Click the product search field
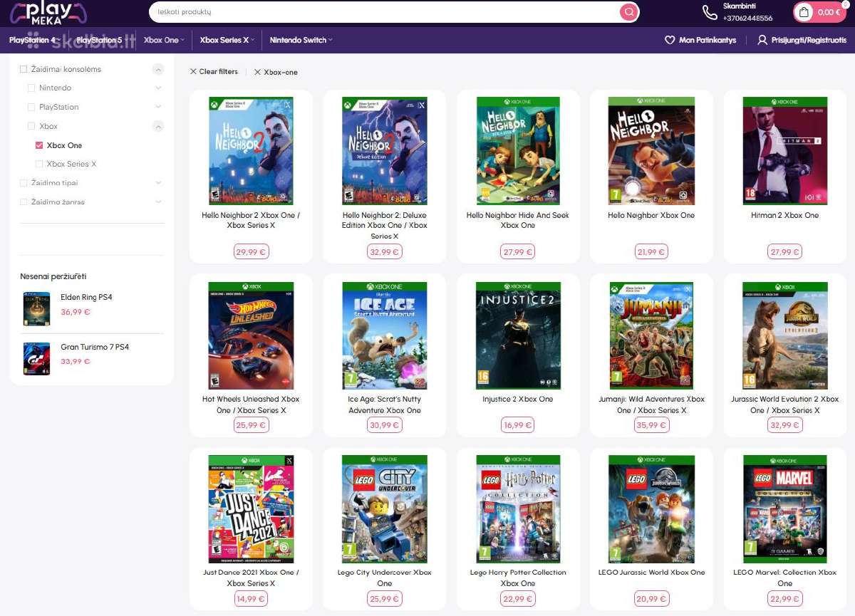The height and width of the screenshot is (616, 855). pos(385,12)
